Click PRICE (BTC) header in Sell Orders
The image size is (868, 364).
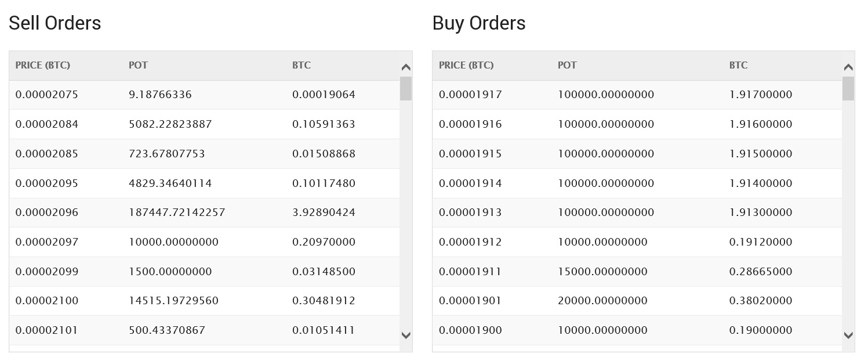42,65
